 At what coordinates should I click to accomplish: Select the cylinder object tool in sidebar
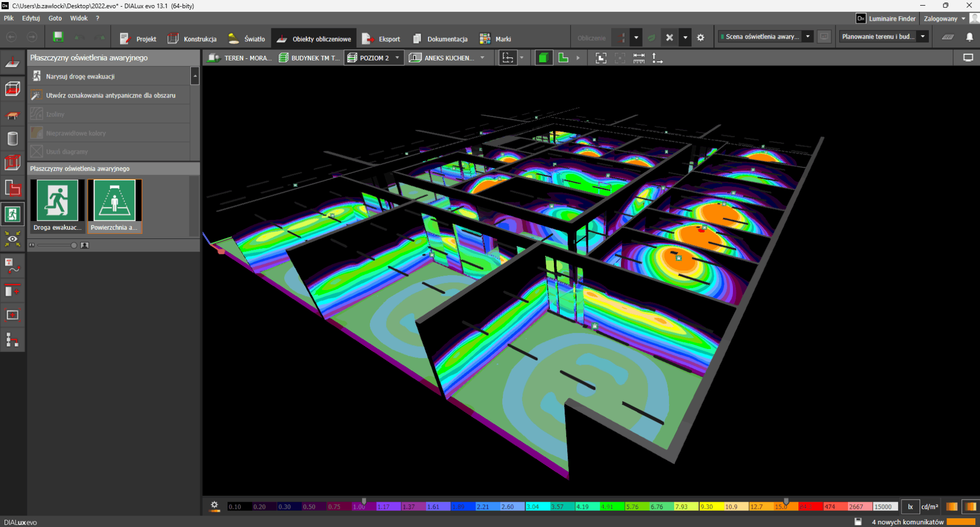point(12,138)
